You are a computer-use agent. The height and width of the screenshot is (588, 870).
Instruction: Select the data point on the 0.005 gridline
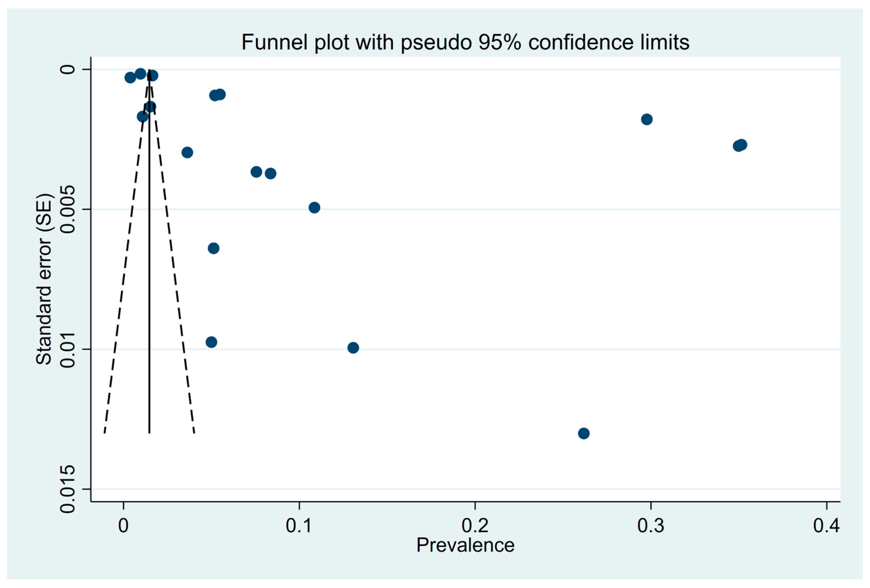tap(314, 207)
